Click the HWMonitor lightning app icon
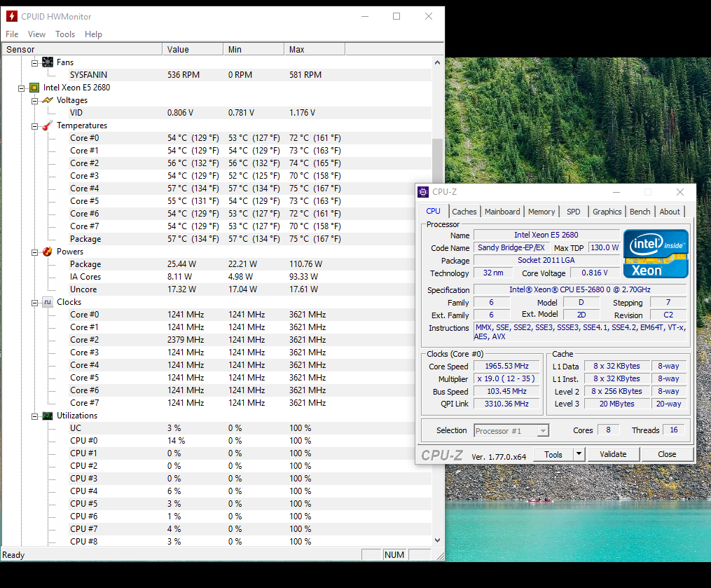 point(11,16)
